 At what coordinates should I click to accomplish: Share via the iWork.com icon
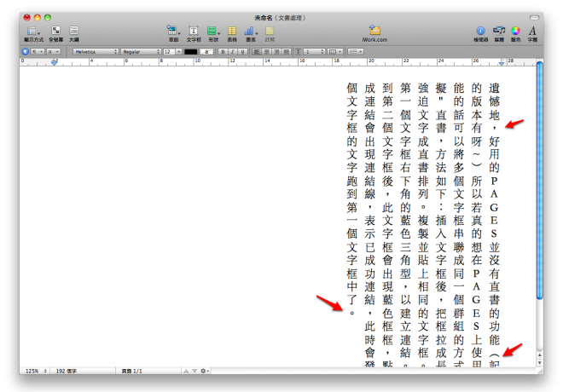[x=374, y=32]
